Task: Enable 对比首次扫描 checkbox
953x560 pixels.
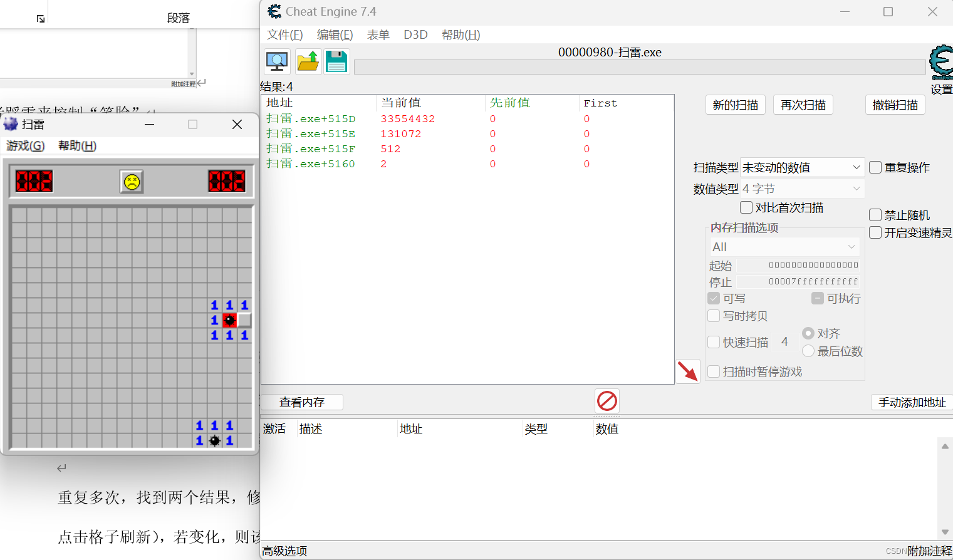Action: (x=746, y=207)
